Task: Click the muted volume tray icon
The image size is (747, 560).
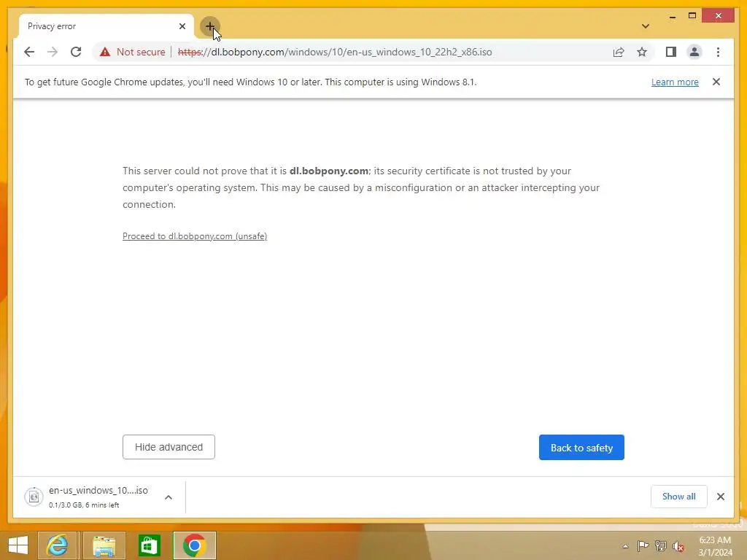Action: pyautogui.click(x=678, y=546)
